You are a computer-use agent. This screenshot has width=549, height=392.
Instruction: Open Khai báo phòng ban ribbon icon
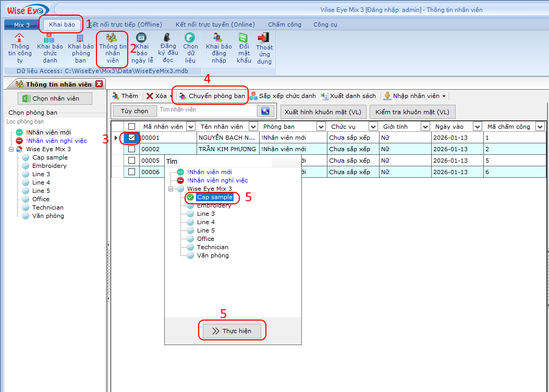tap(80, 38)
